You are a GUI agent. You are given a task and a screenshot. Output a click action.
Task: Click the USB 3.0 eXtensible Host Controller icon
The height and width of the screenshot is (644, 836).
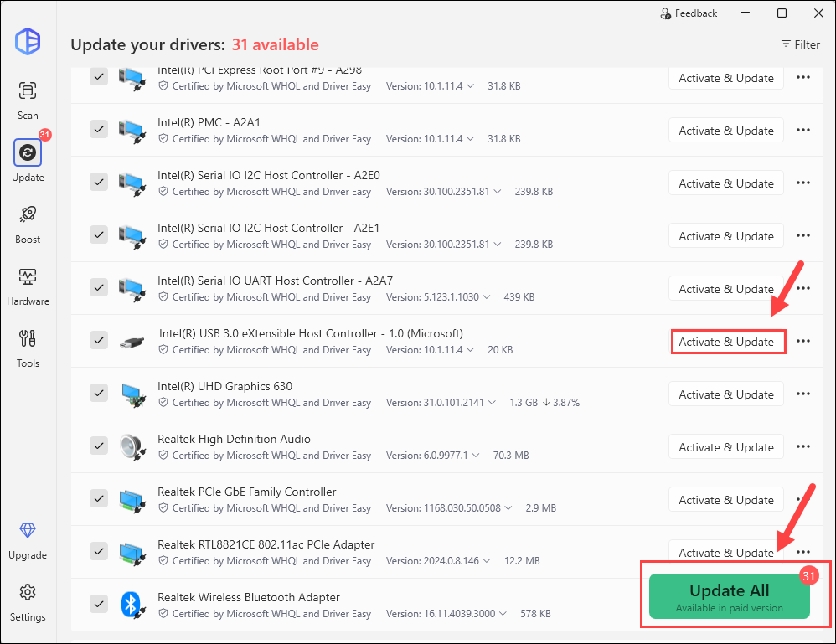(132, 342)
